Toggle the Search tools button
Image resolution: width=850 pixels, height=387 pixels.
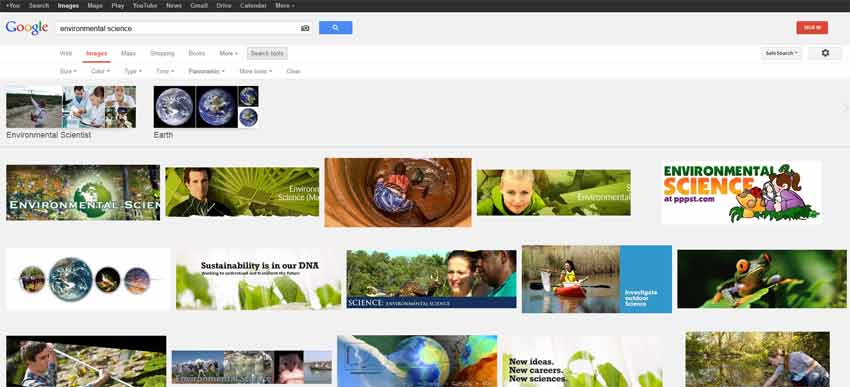267,54
